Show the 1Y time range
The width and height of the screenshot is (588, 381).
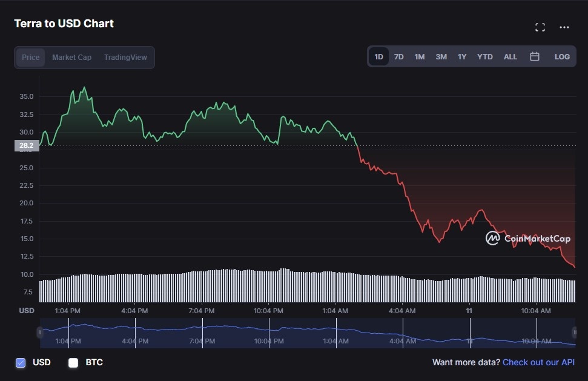pos(462,56)
